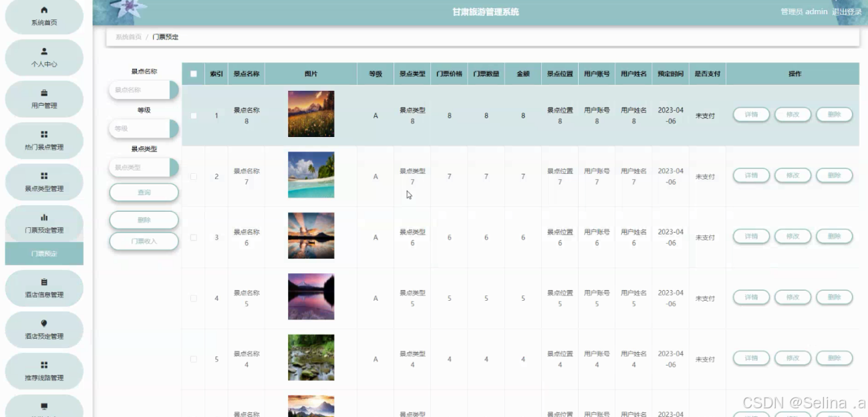Open 酒店预定管理 pin icon in sidebar

click(44, 323)
